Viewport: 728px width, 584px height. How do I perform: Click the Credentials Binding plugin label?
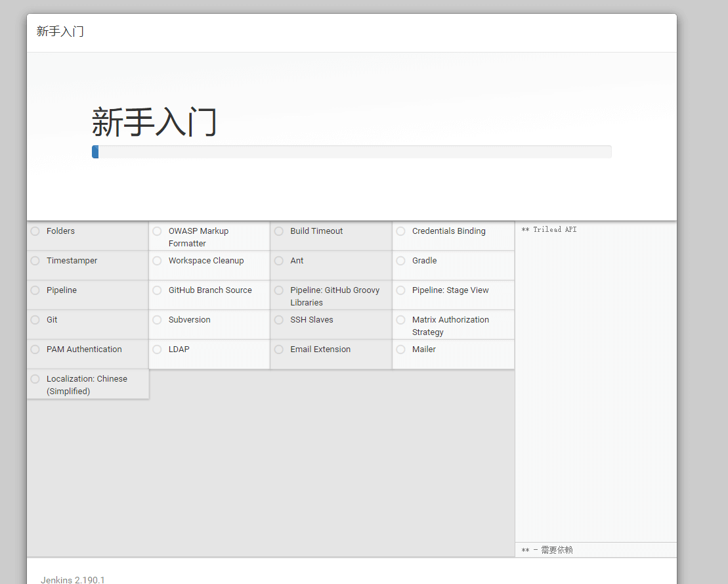coord(448,231)
